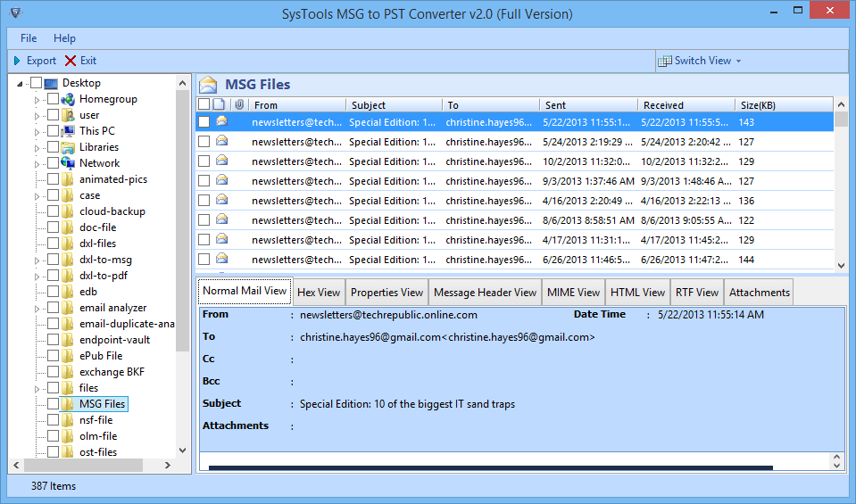
Task: Switch to the Properties View tab
Action: (x=386, y=293)
